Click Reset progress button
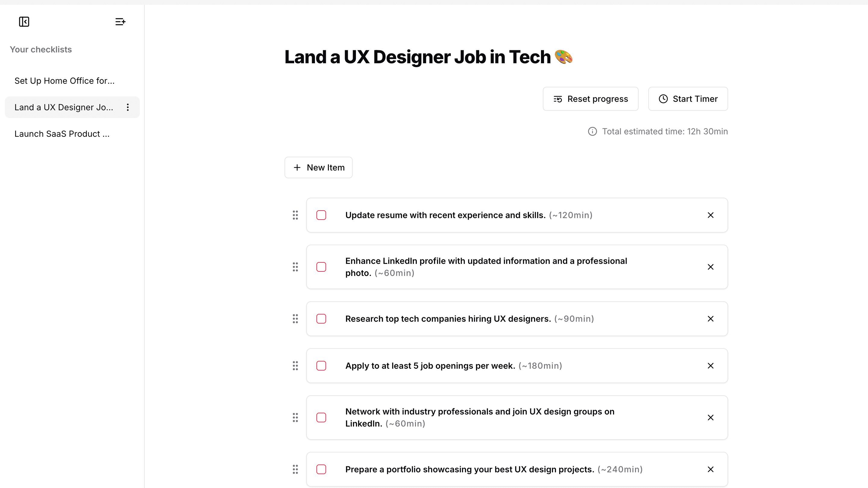868x488 pixels. (x=591, y=99)
